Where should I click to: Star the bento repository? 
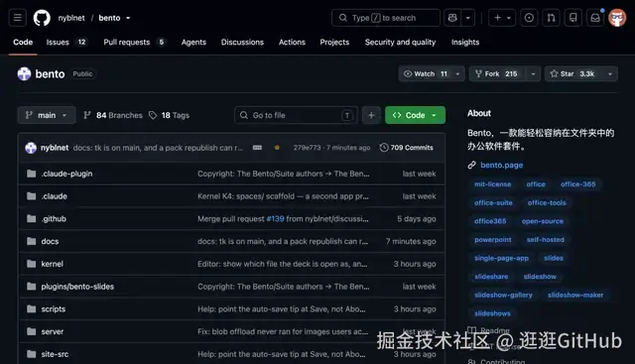[x=573, y=74]
